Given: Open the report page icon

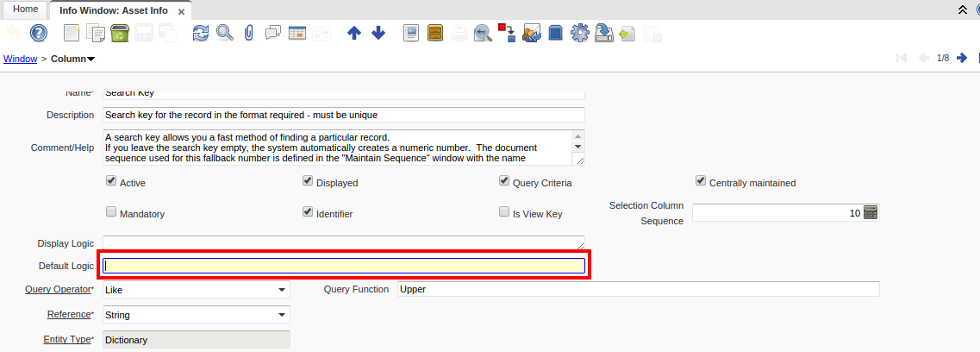Looking at the screenshot, I should [410, 33].
